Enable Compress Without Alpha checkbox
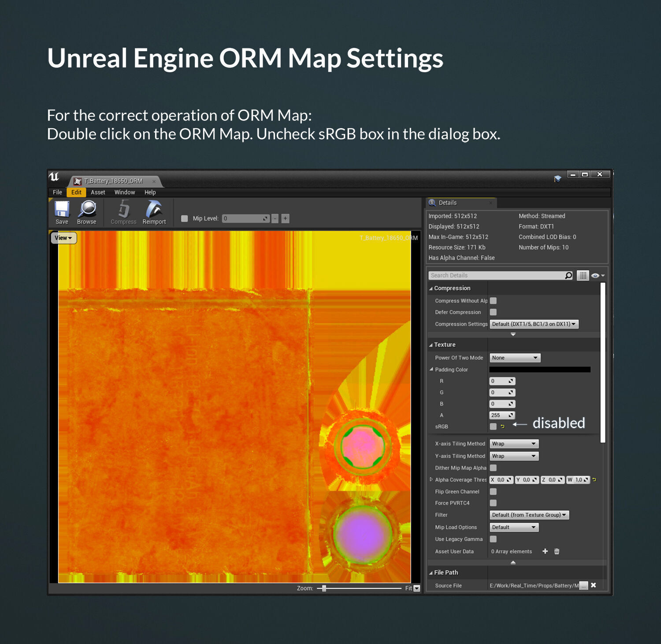661x644 pixels. (x=493, y=300)
